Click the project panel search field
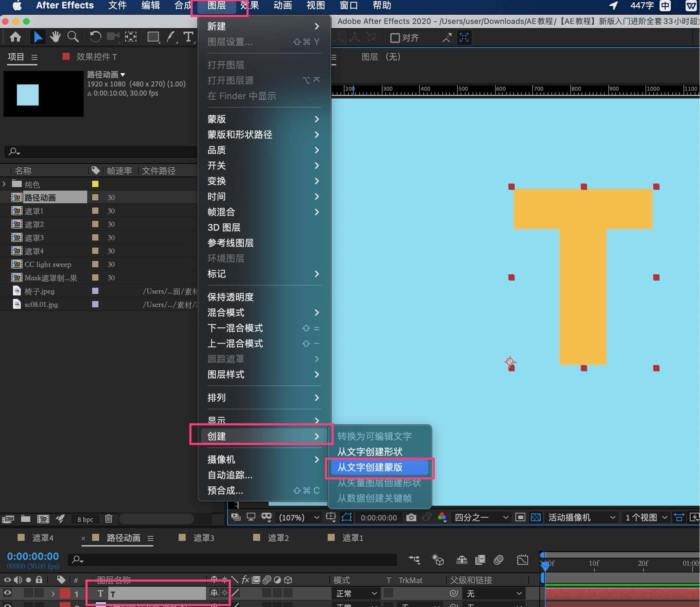Screen dimensions: 700x607 point(102,152)
